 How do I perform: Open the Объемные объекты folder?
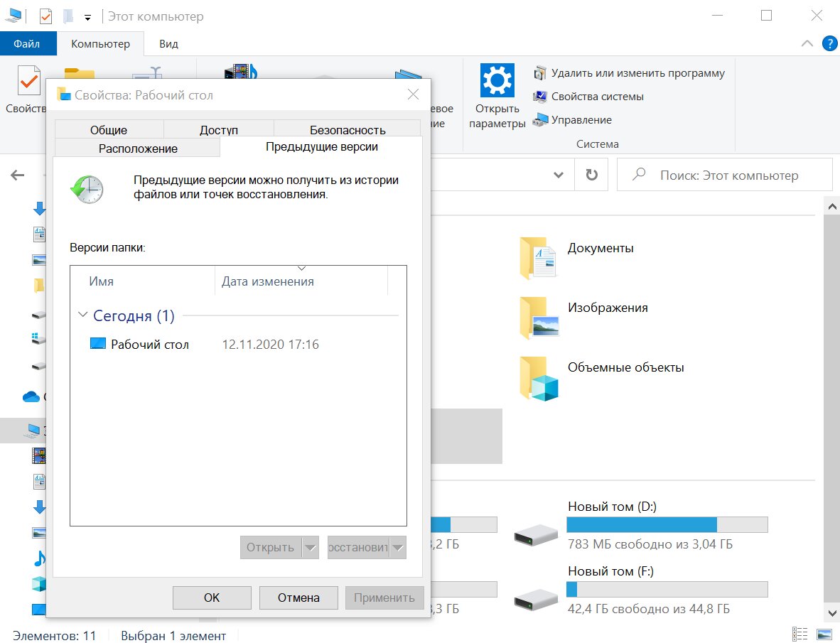(x=602, y=378)
